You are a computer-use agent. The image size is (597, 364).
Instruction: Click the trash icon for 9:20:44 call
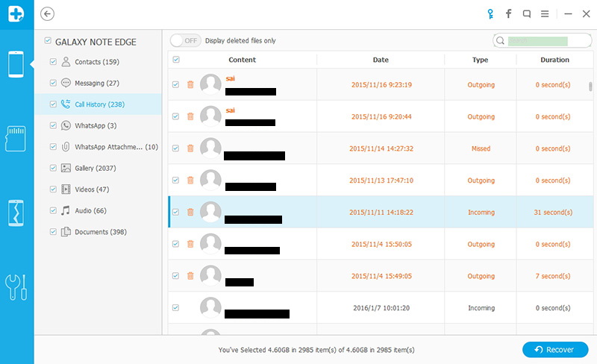pyautogui.click(x=190, y=116)
